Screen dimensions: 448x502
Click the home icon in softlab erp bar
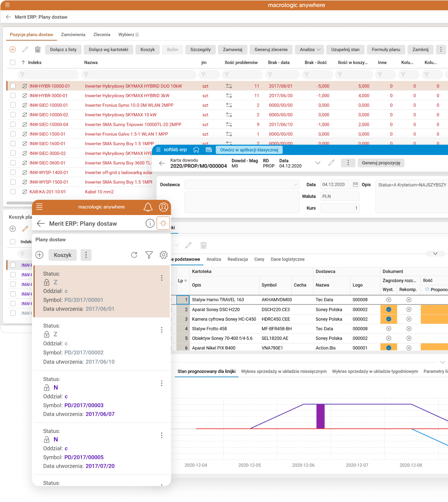pos(196,149)
